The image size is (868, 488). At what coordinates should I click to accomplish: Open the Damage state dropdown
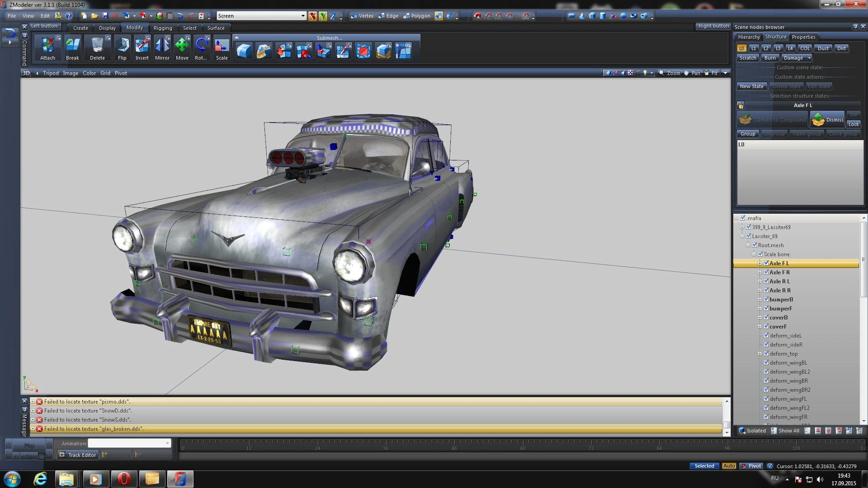tap(809, 57)
